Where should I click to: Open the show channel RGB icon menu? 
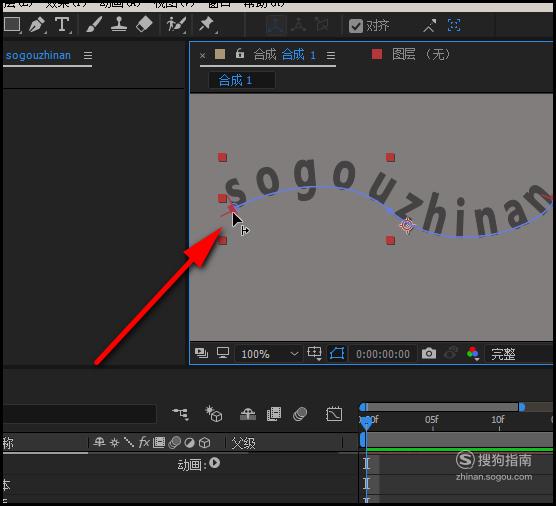(x=473, y=353)
